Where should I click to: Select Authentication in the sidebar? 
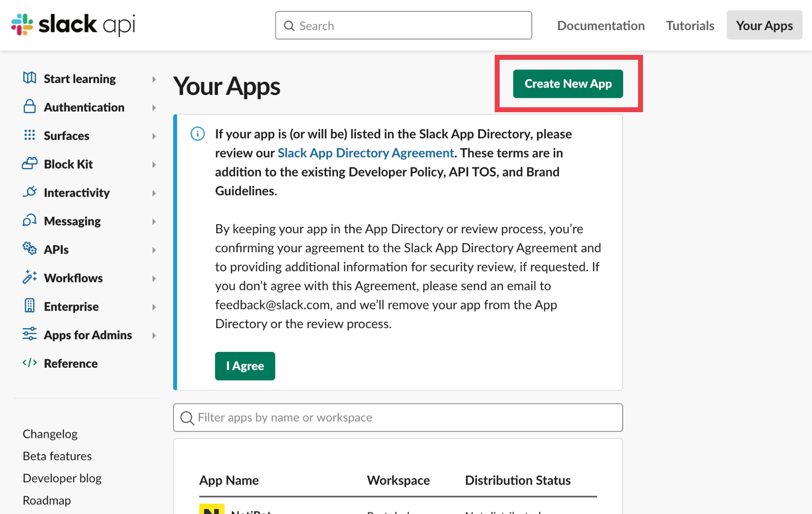[x=84, y=108]
